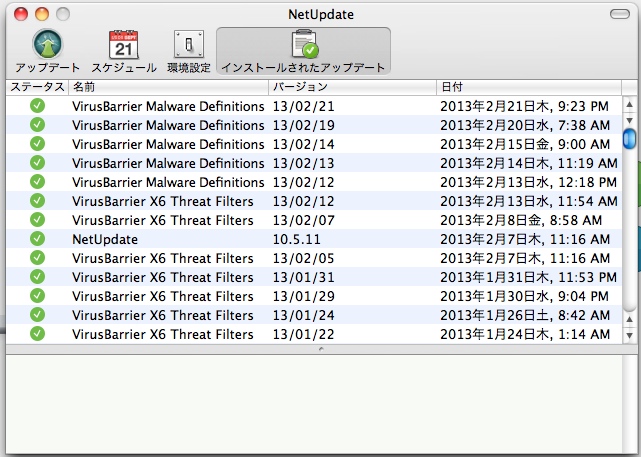Open the アップデート toolbar section
Image resolution: width=641 pixels, height=457 pixels.
coord(47,51)
